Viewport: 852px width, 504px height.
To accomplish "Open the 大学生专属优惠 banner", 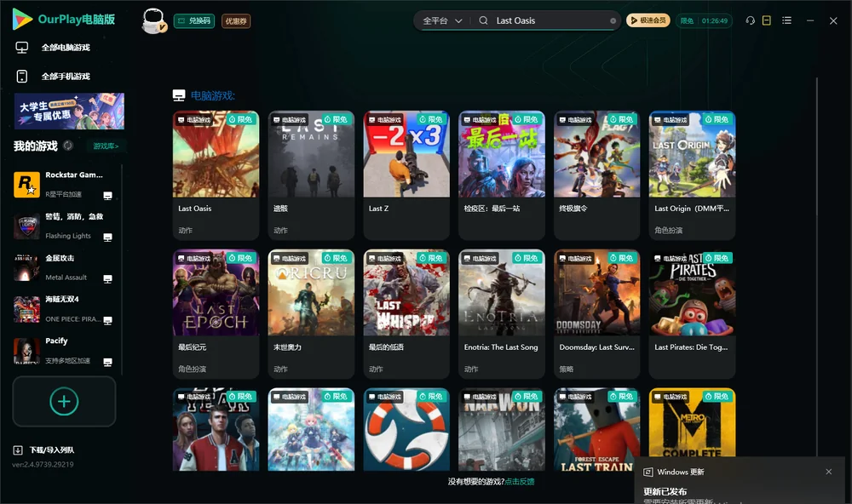I will click(69, 112).
